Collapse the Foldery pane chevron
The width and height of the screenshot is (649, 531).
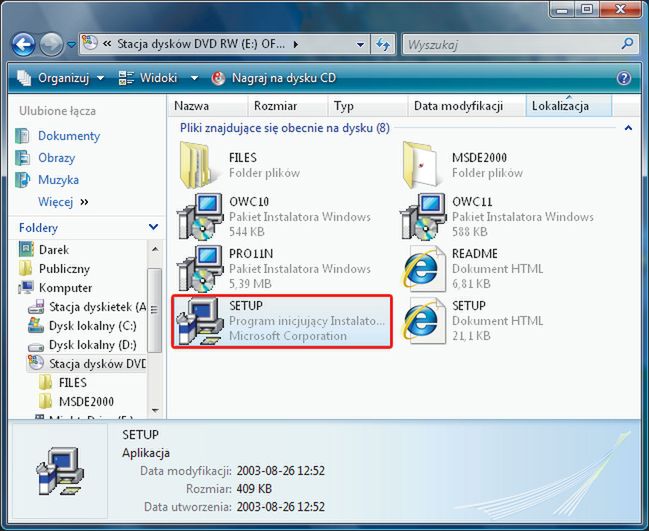click(153, 227)
